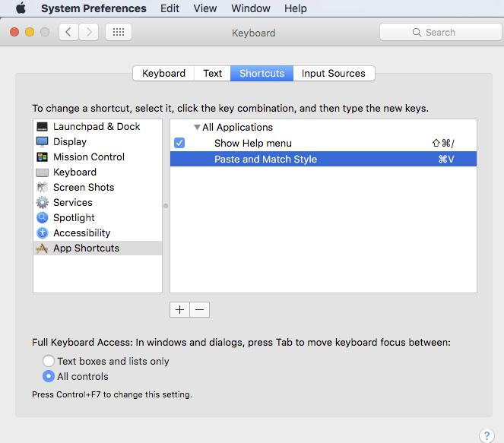Select the All controls radio button
The image size is (504, 443).
[48, 376]
